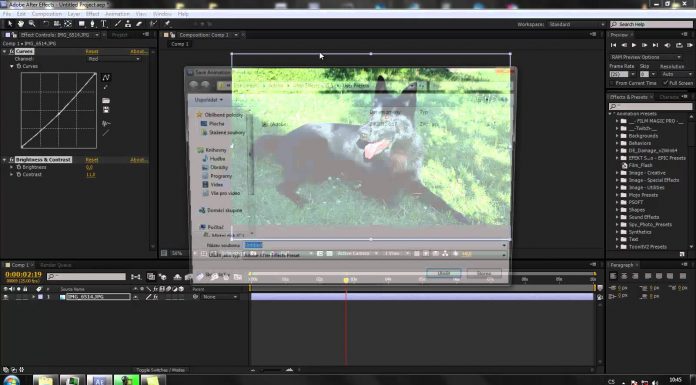Collapse the Curves effect group
Viewport: 696px width, 385px height.
[x=4, y=52]
